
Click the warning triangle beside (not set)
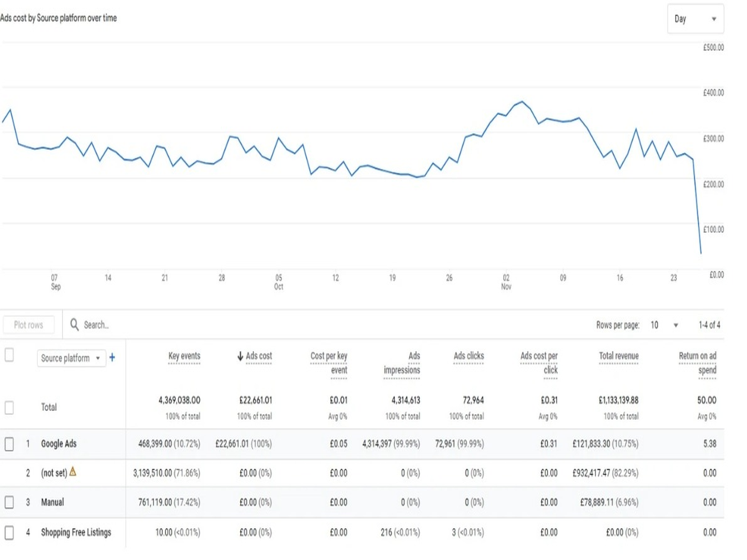click(x=73, y=472)
